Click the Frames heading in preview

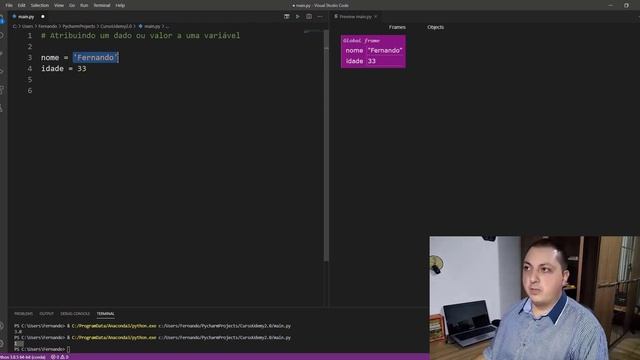[397, 27]
